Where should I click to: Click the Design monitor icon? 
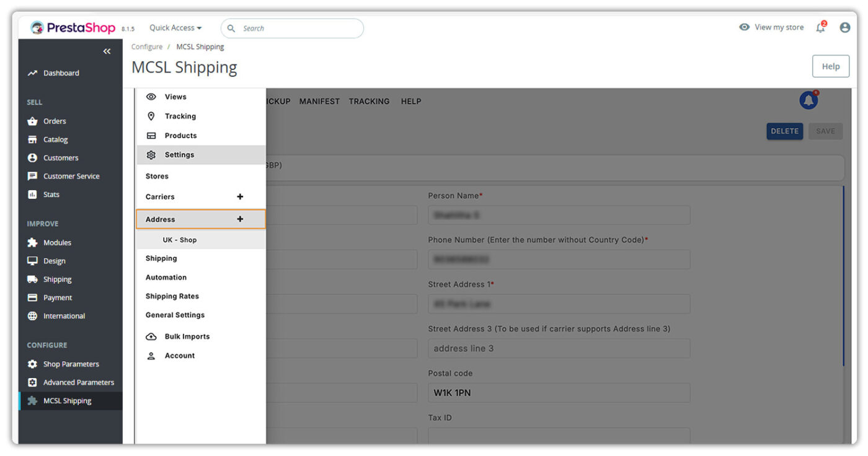32,261
